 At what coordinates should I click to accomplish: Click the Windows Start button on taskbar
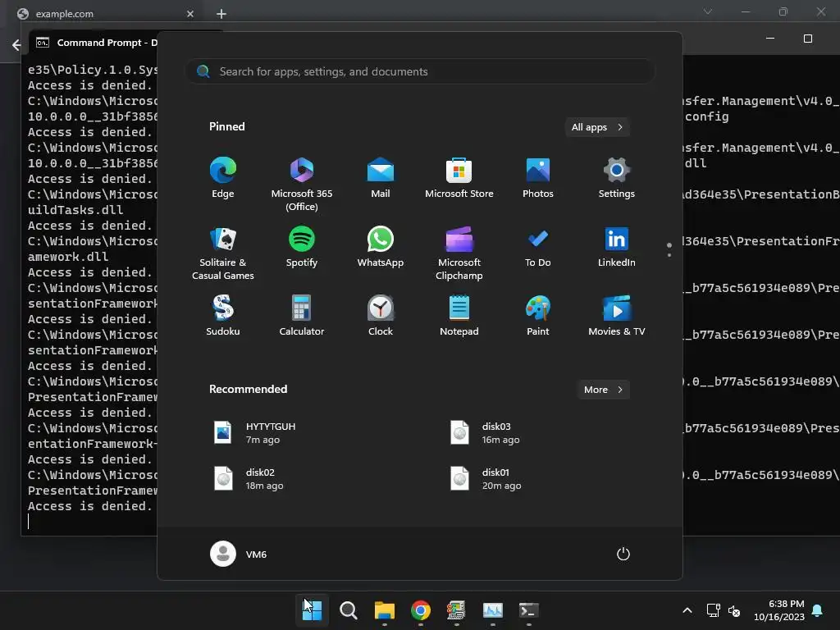point(313,610)
